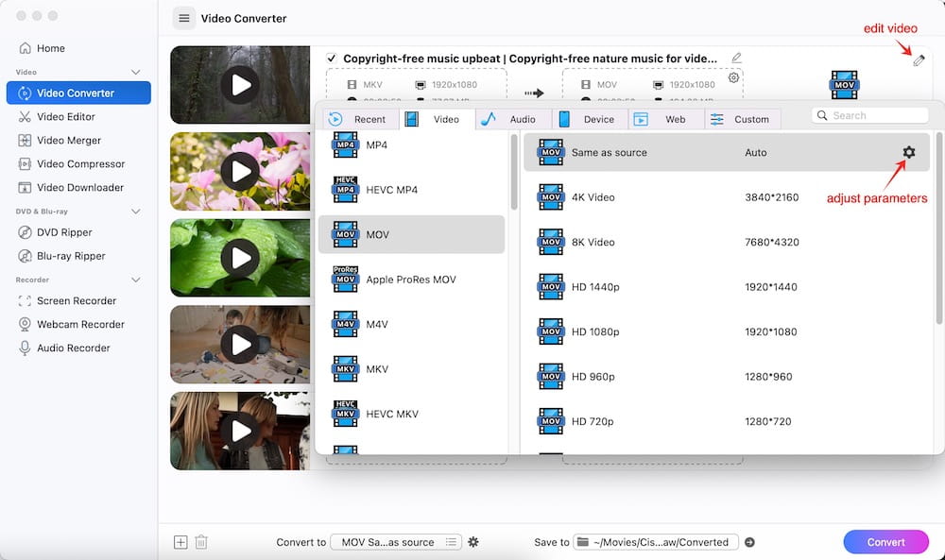Click the format list scrollbar
The width and height of the screenshot is (945, 560).
coord(514,172)
